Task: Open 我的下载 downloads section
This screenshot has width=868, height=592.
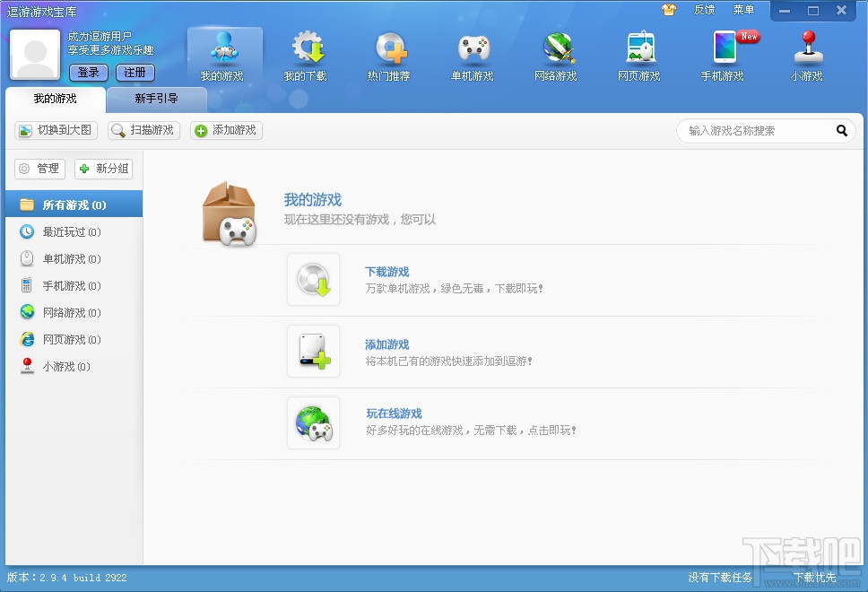Action: click(307, 54)
